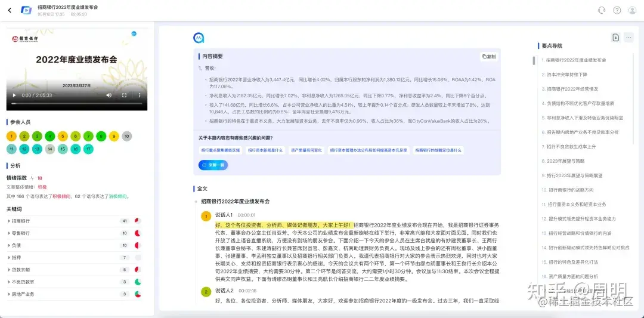Navigate to 2. 资本净率持续下降
The width and height of the screenshot is (644, 318).
point(564,75)
